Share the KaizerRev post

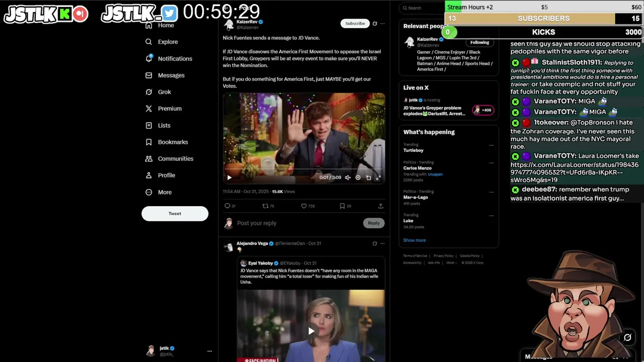(x=381, y=206)
